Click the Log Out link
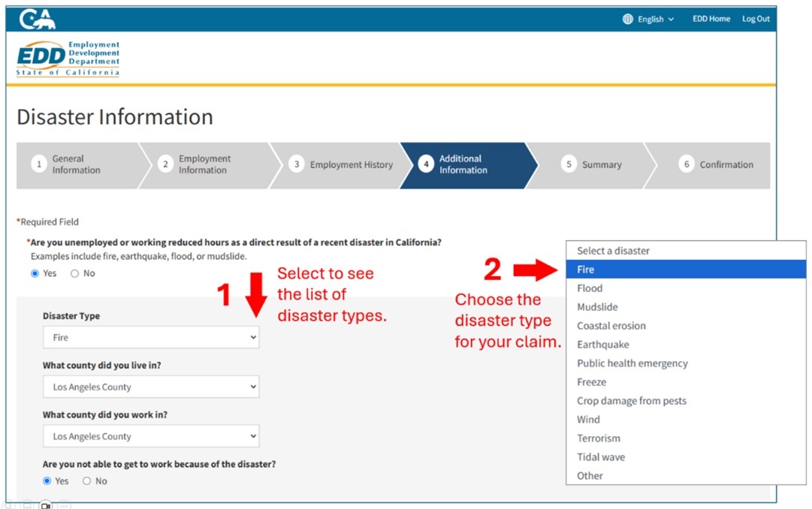 point(756,19)
